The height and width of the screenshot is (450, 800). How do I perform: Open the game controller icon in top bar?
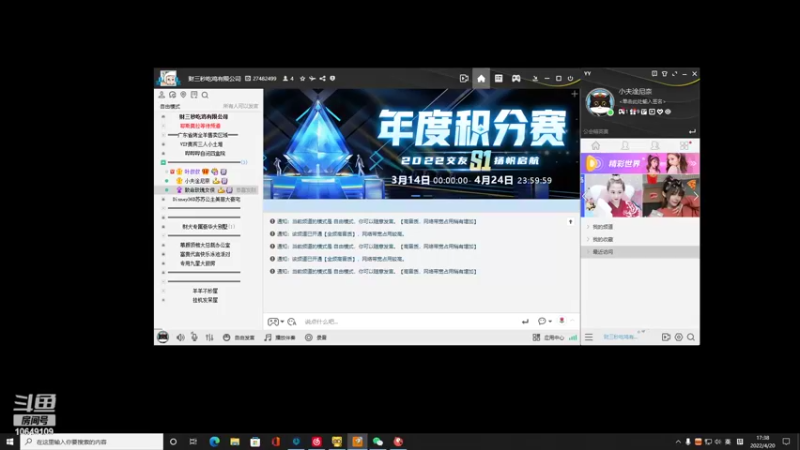click(516, 79)
